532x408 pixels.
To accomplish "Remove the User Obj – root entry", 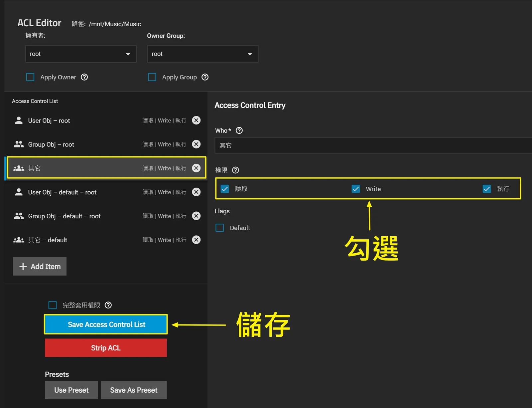I will pyautogui.click(x=196, y=120).
